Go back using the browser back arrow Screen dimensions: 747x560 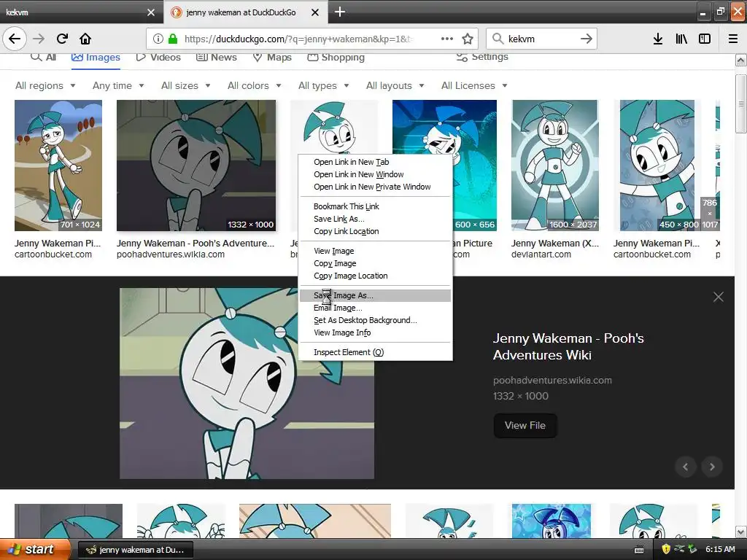pyautogui.click(x=15, y=39)
